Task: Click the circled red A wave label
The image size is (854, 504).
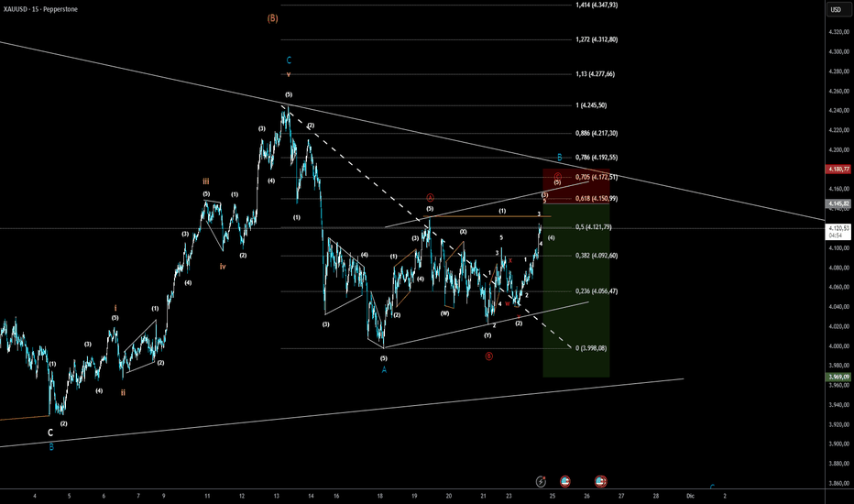Action: [430, 197]
